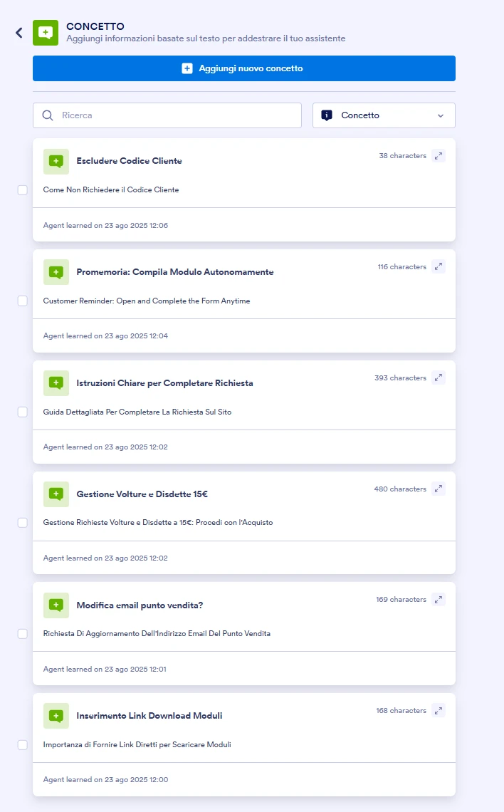Expand the Modifica email punto vendita concept
This screenshot has width=504, height=812.
click(439, 599)
